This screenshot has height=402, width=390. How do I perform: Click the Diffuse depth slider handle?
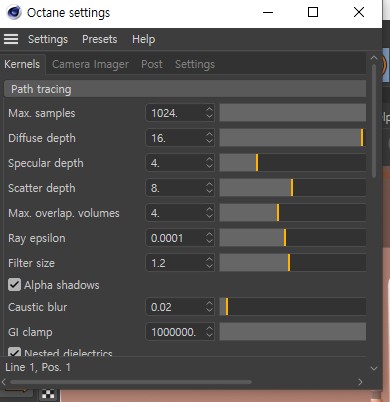point(362,138)
